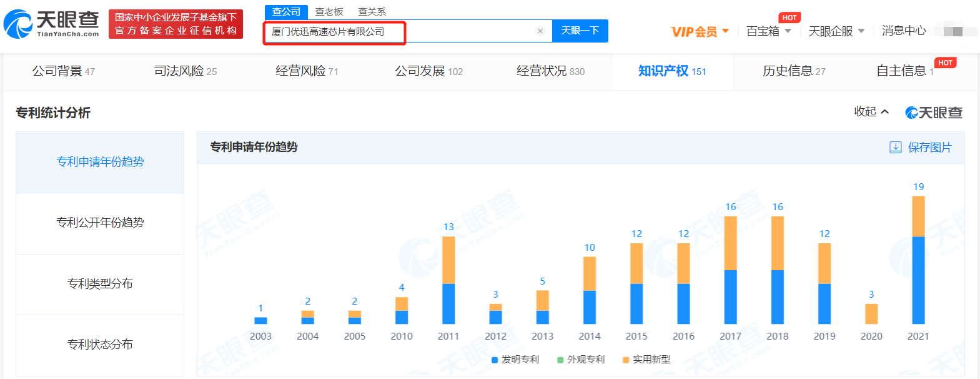Open the 经营状况 tab

click(551, 71)
